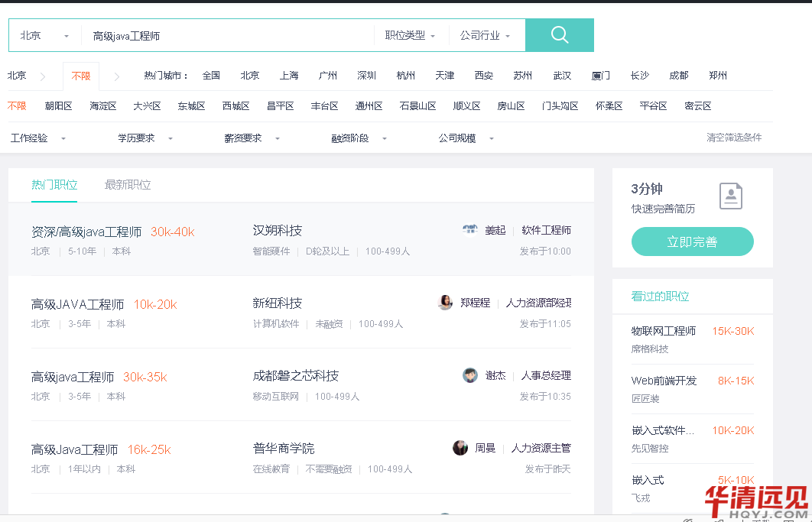
Task: Click recruiter 谢杰's avatar
Action: (x=470, y=375)
